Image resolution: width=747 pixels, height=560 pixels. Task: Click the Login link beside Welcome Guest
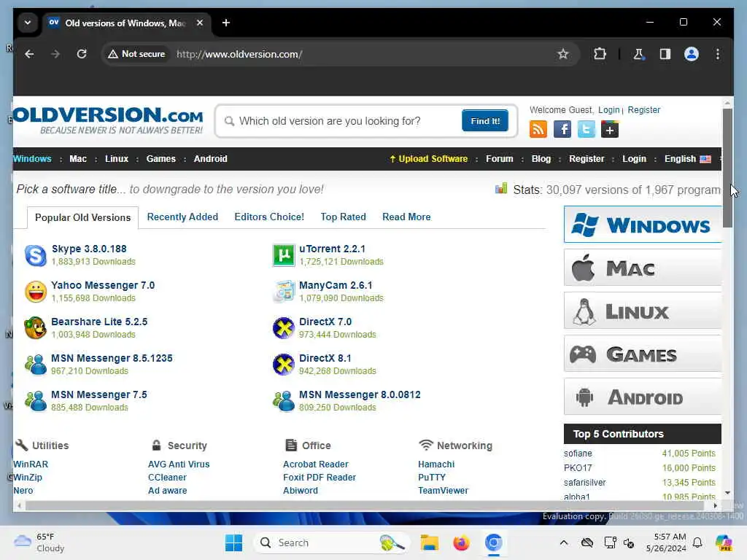[609, 109]
